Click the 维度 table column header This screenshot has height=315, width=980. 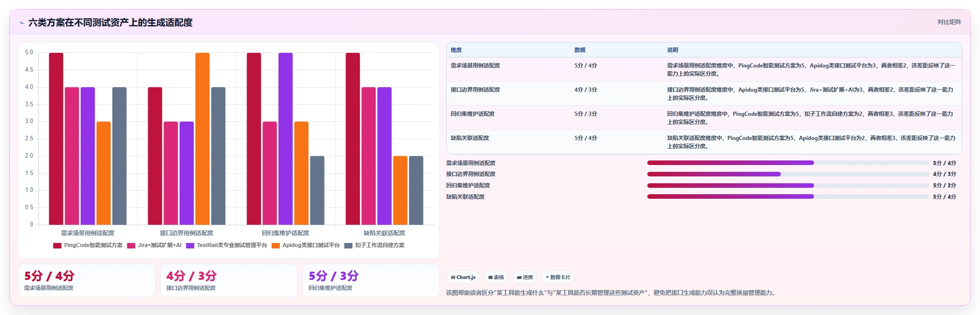[456, 50]
